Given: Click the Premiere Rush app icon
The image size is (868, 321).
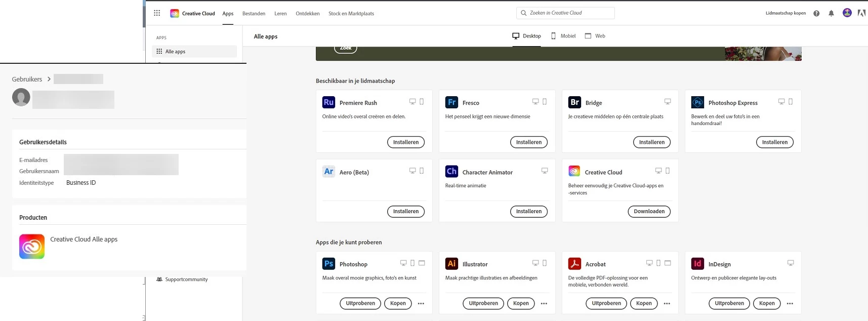Looking at the screenshot, I should tap(328, 102).
